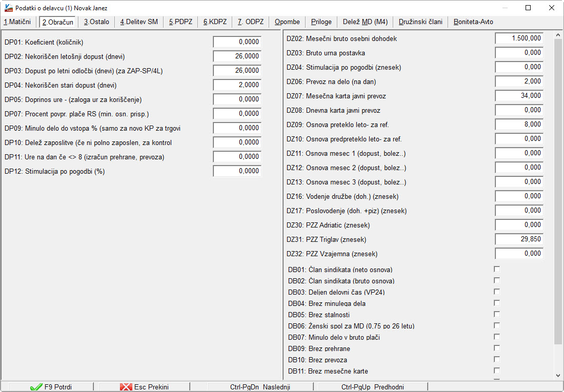Screen dimensions: 564x392
Task: Tick DB09 Brez prehrane checkbox
Action: 497,348
